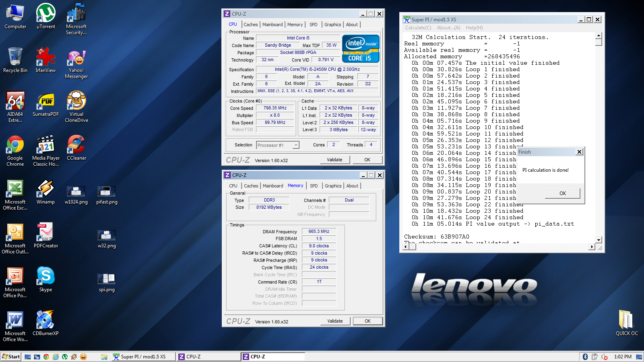This screenshot has width=644, height=362.
Task: Launch IrfanView from the desktop
Action: (45, 60)
